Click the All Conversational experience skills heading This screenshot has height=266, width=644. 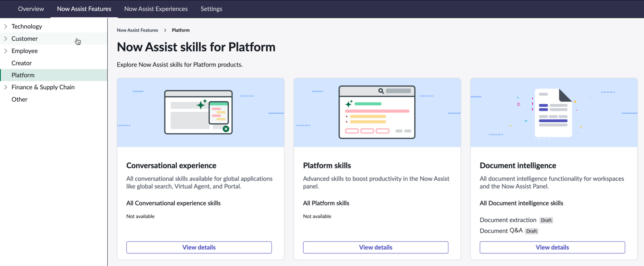(174, 203)
